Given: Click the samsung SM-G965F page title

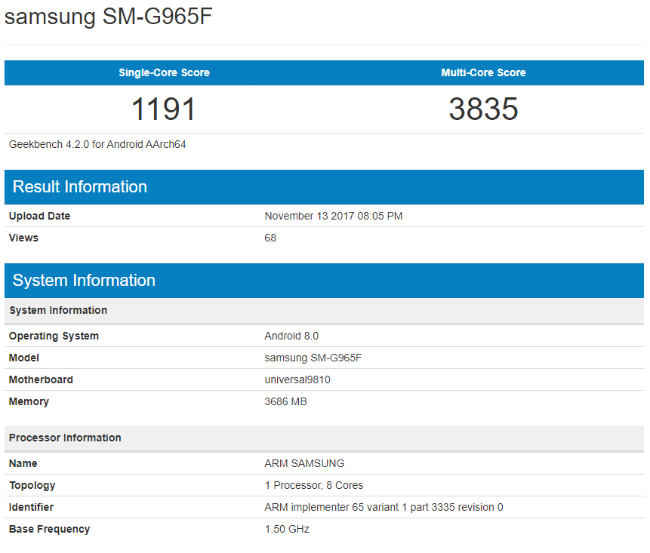Looking at the screenshot, I should coord(108,17).
